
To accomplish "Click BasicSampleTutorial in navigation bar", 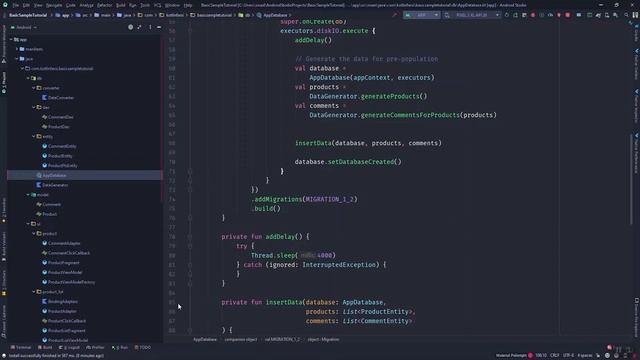I will tap(28, 15).
